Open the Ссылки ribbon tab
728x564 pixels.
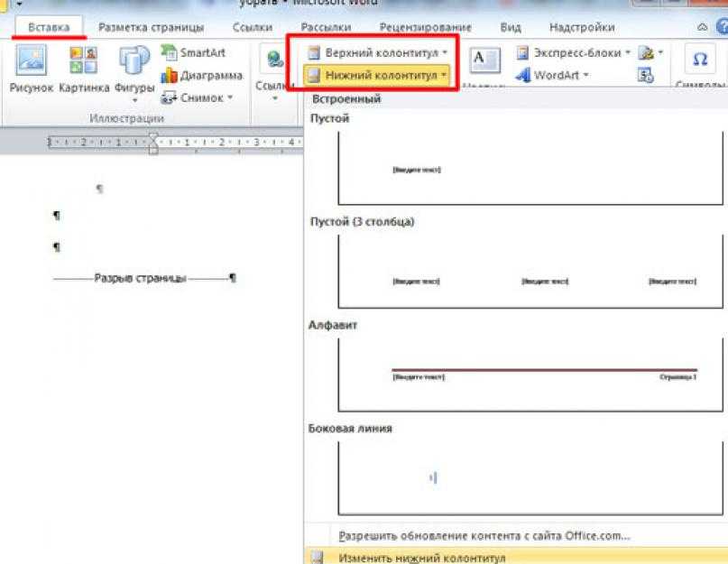coord(252,27)
